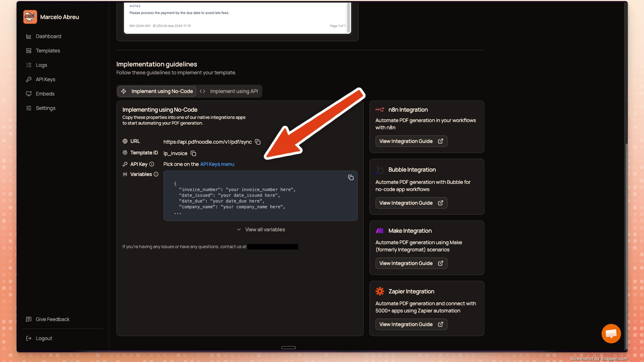View the n8n Integration Guide
The height and width of the screenshot is (362, 644).
click(x=411, y=141)
